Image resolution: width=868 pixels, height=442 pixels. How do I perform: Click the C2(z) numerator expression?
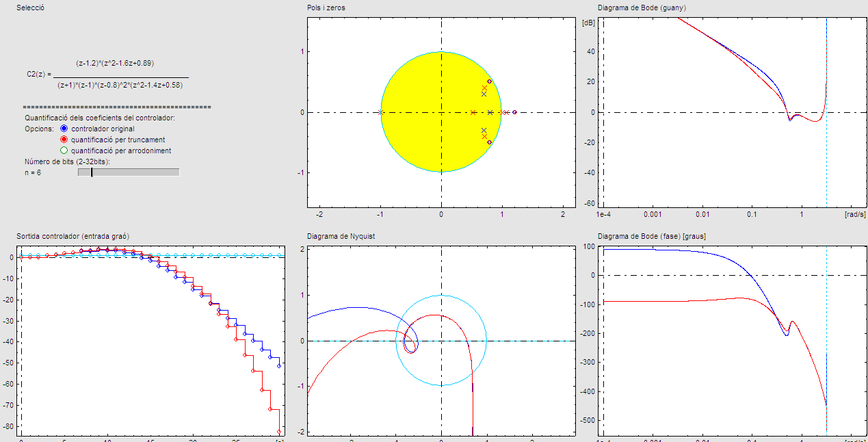tap(115, 63)
